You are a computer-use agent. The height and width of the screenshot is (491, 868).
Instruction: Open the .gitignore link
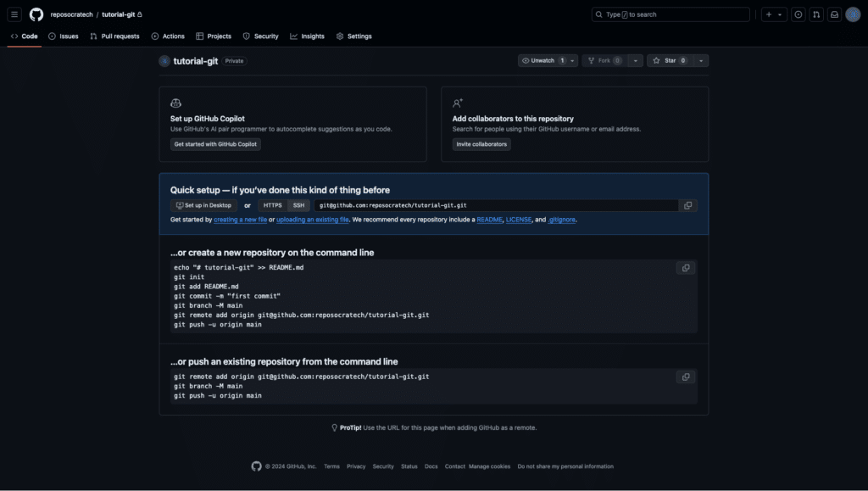pyautogui.click(x=561, y=220)
